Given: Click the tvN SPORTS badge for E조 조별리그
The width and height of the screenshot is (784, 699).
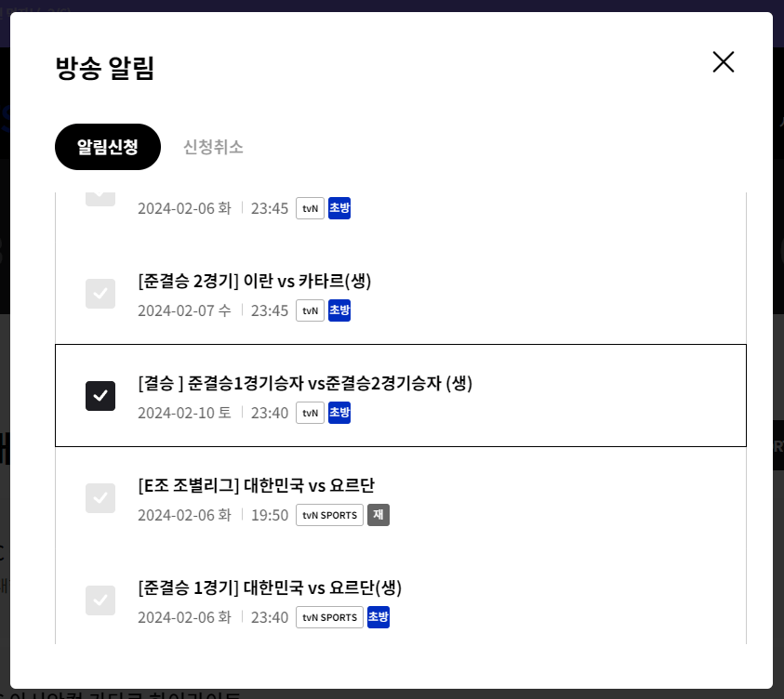Looking at the screenshot, I should [329, 515].
